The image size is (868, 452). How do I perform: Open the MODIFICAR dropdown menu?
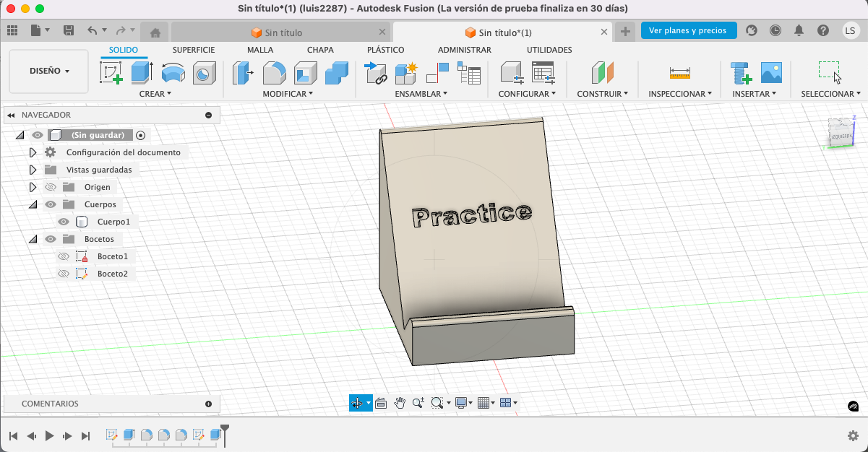[x=288, y=94]
